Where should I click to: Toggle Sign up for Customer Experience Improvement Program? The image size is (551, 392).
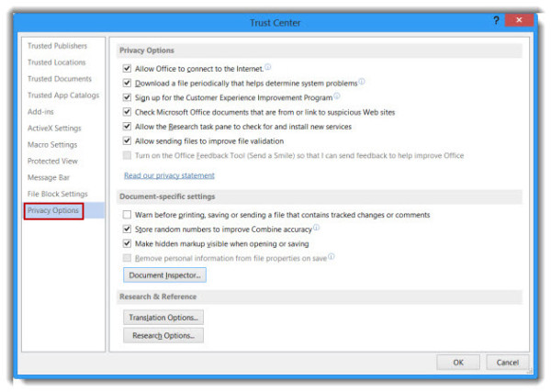click(x=127, y=97)
